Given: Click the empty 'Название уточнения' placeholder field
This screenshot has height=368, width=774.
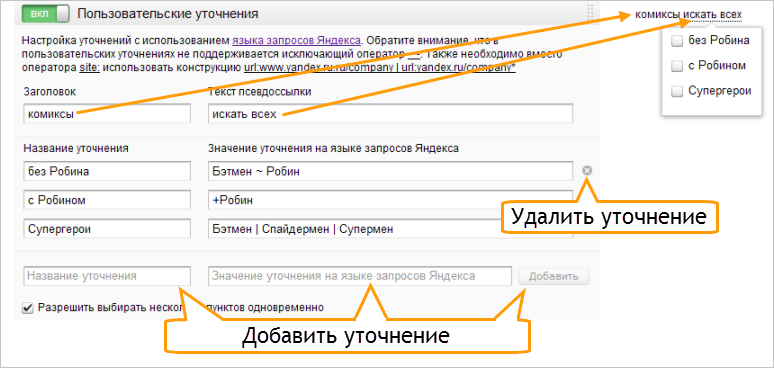Looking at the screenshot, I should coord(107,276).
